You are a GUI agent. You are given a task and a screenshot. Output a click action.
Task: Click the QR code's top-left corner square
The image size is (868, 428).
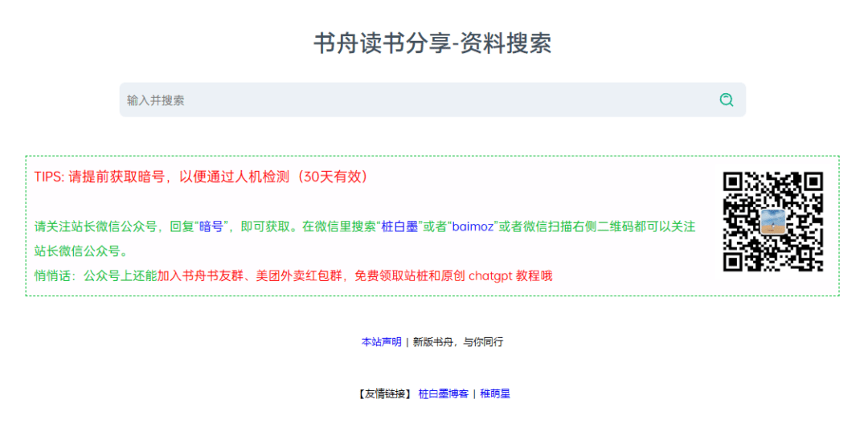coord(732,181)
